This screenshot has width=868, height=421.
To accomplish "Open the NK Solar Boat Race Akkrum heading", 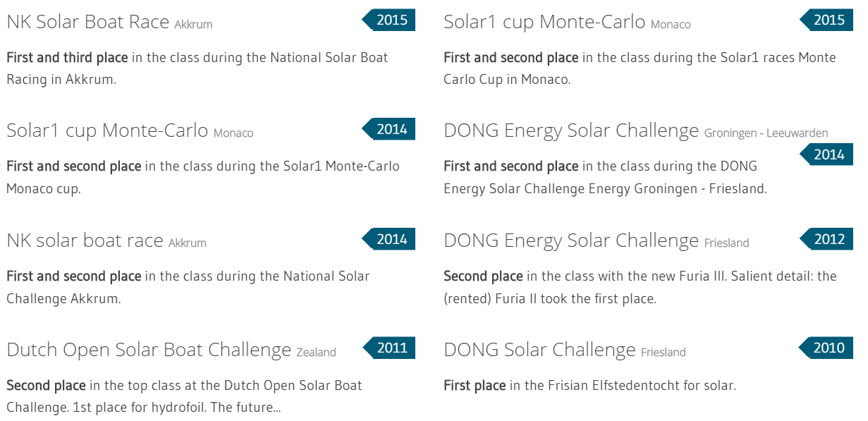I will point(89,22).
